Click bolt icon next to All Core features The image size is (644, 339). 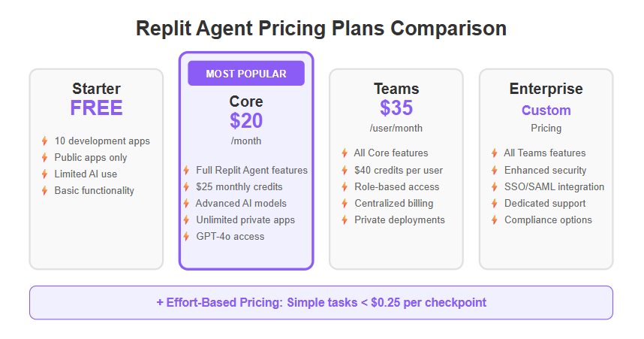click(x=345, y=153)
